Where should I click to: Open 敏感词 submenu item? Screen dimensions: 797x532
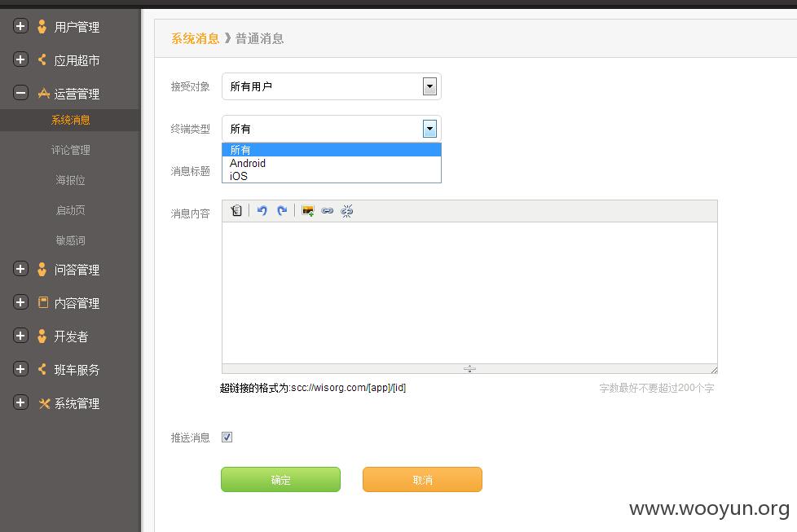[x=71, y=240]
